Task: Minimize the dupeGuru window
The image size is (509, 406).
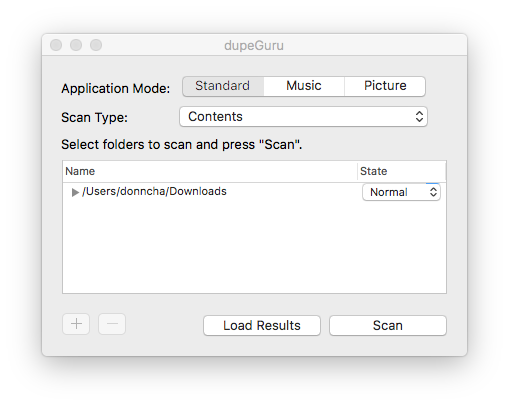Action: [76, 45]
